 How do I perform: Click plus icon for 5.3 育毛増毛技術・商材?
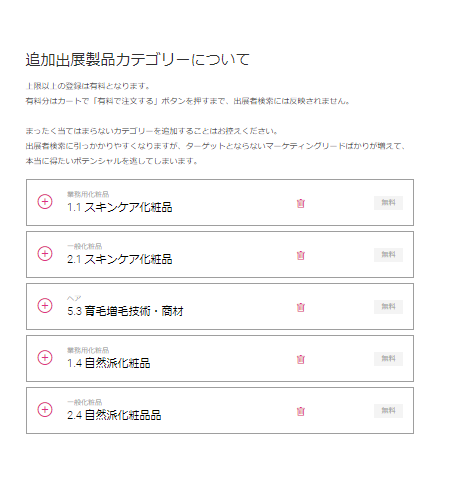pyautogui.click(x=45, y=306)
